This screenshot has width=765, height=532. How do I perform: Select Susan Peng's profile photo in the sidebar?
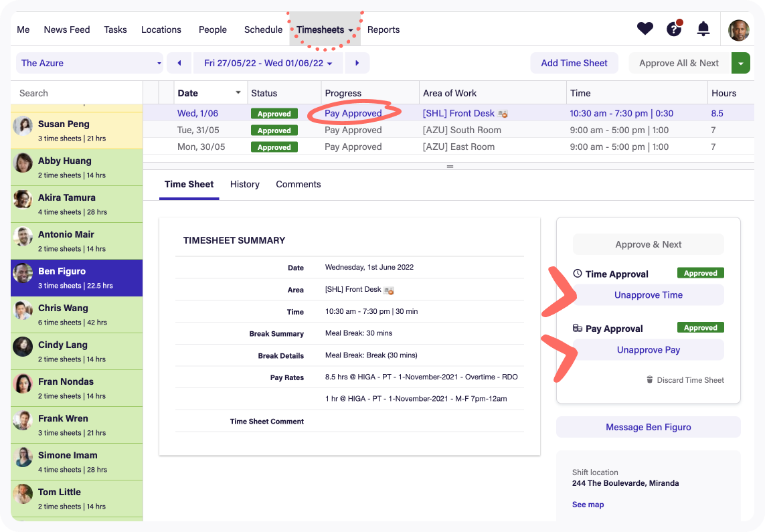tap(23, 123)
